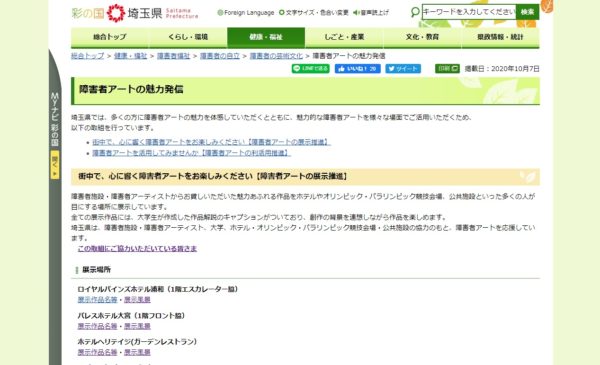Open the 文化・教育 menu tab
Image resolution: width=600 pixels, height=365 pixels.
[422, 37]
